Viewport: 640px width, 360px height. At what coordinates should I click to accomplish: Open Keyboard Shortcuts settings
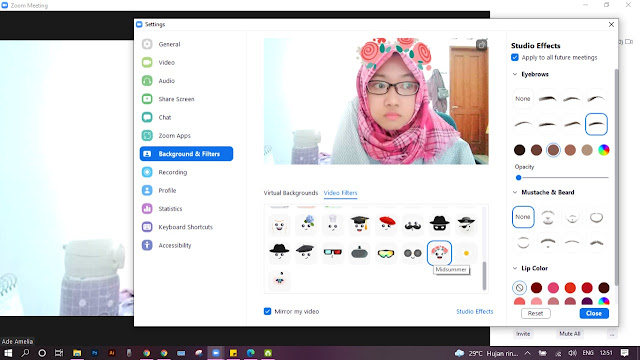pyautogui.click(x=186, y=227)
